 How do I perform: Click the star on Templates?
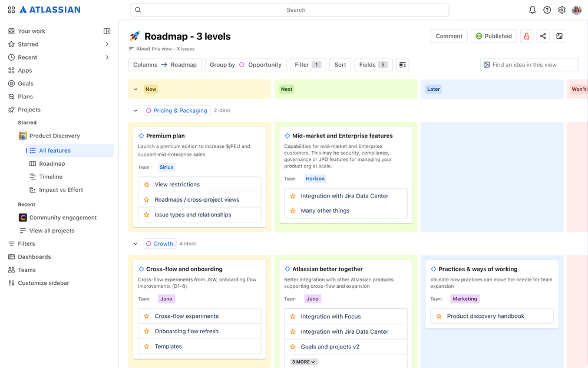(x=147, y=346)
